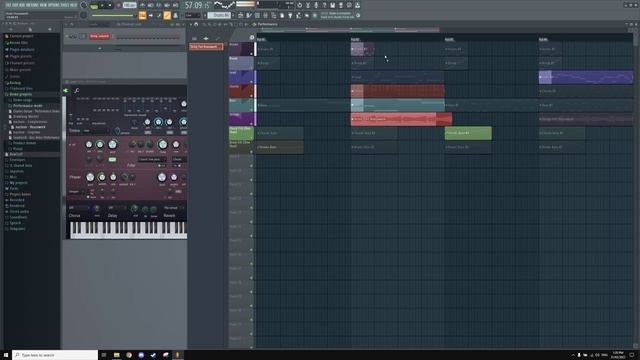Viewport: 640px width, 360px height.
Task: Open the PATTERNS menu
Action: (x=33, y=5)
